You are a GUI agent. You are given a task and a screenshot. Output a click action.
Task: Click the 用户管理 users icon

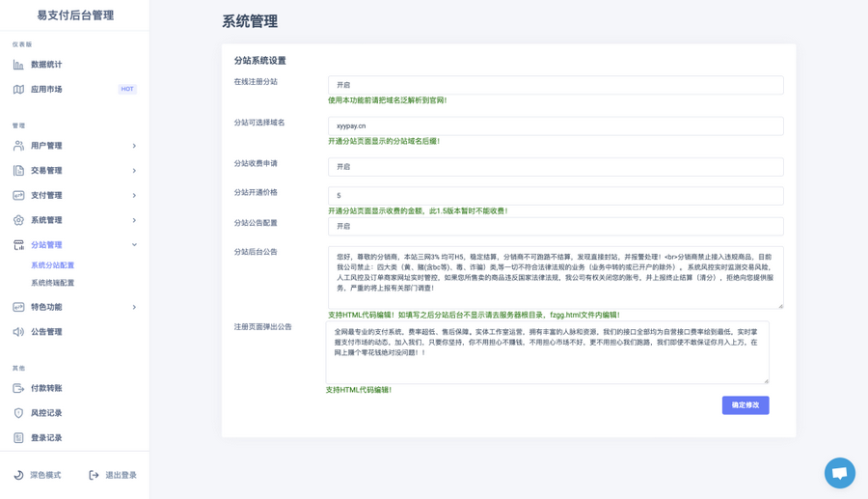pos(18,146)
